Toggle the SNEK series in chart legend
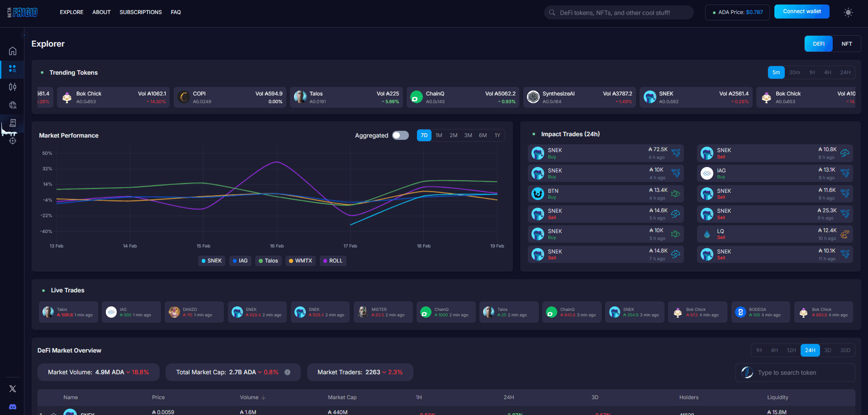The width and height of the screenshot is (868, 415). [x=211, y=261]
